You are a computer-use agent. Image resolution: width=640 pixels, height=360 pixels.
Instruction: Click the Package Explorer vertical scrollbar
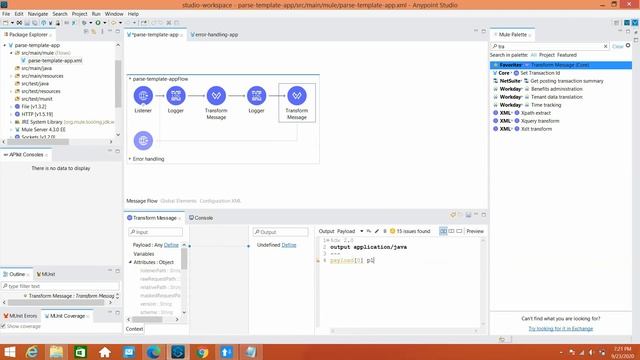(x=118, y=84)
